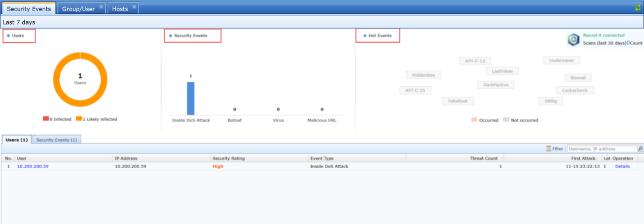Click the Malicious URL chart axis label
The width and height of the screenshot is (644, 224).
322,120
